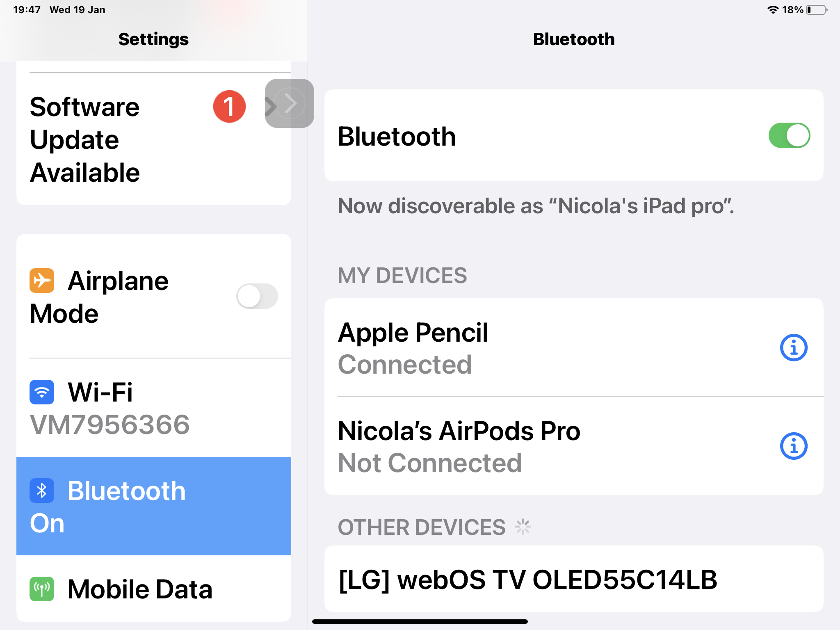This screenshot has width=840, height=630.
Task: Open Apple Pencil info details
Action: 793,348
